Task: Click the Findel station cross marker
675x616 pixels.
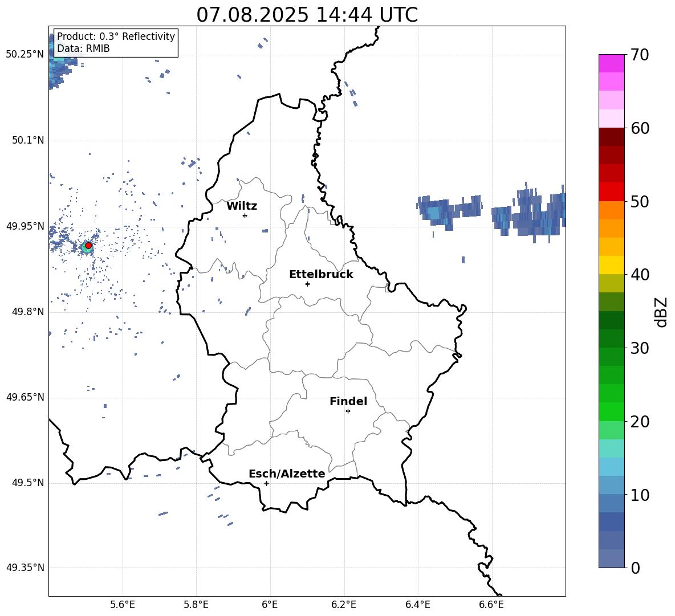Action: pos(348,411)
